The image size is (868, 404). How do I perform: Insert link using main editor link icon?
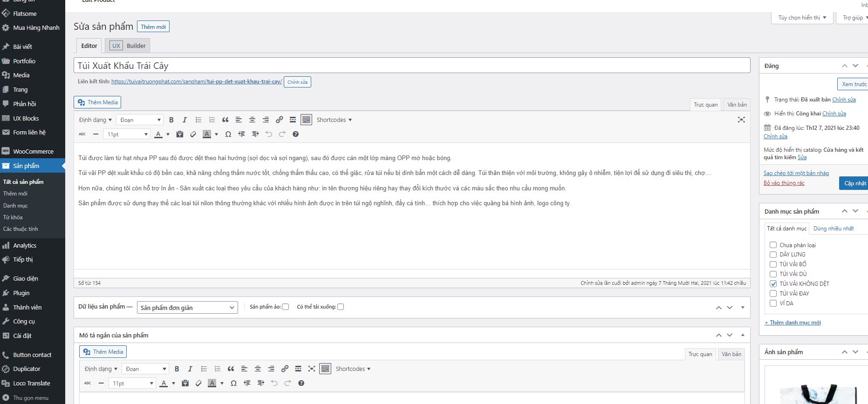click(279, 120)
